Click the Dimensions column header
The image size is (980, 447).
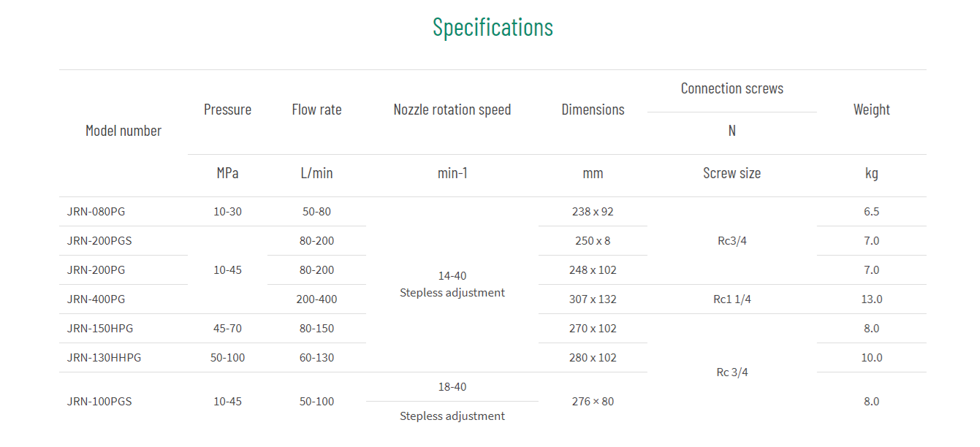[593, 110]
